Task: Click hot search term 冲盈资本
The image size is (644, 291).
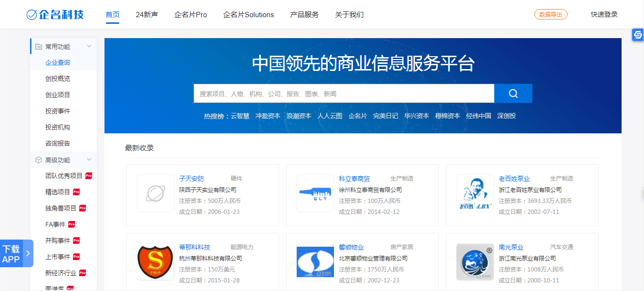Action: click(268, 116)
